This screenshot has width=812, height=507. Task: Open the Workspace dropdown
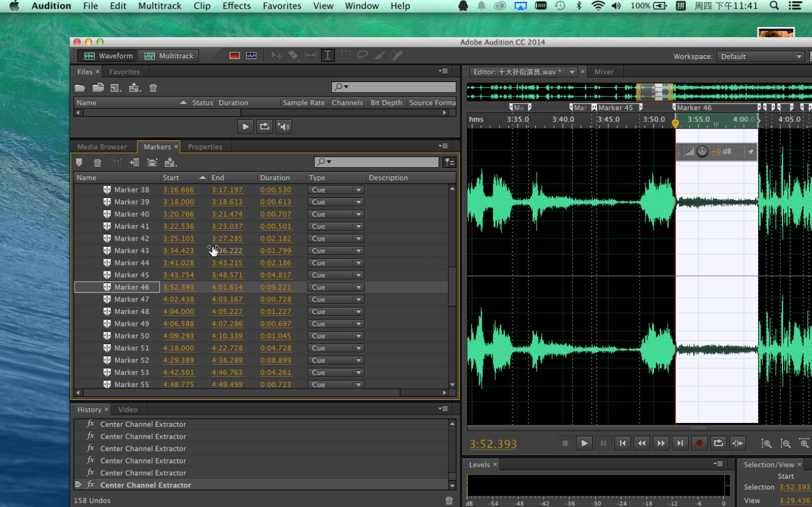coord(760,56)
